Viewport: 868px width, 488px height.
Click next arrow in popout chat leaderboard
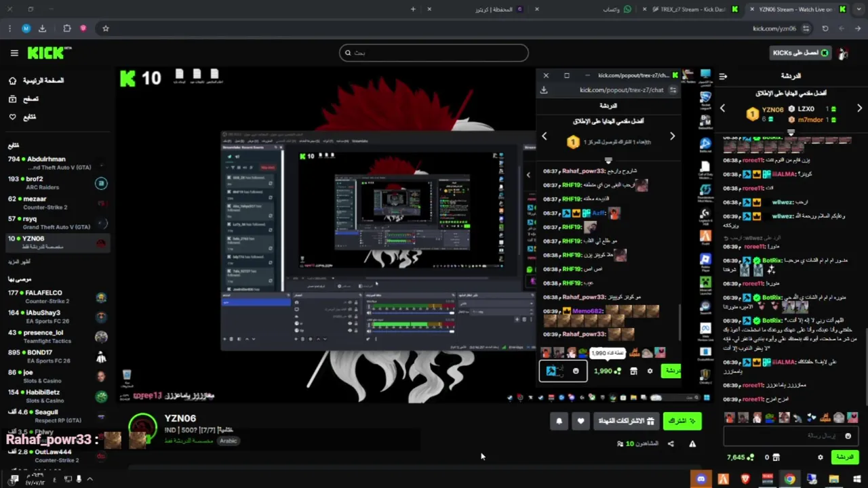(672, 136)
